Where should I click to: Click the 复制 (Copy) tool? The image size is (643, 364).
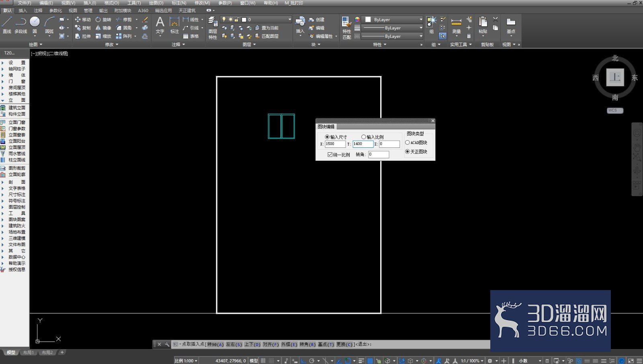(83, 28)
